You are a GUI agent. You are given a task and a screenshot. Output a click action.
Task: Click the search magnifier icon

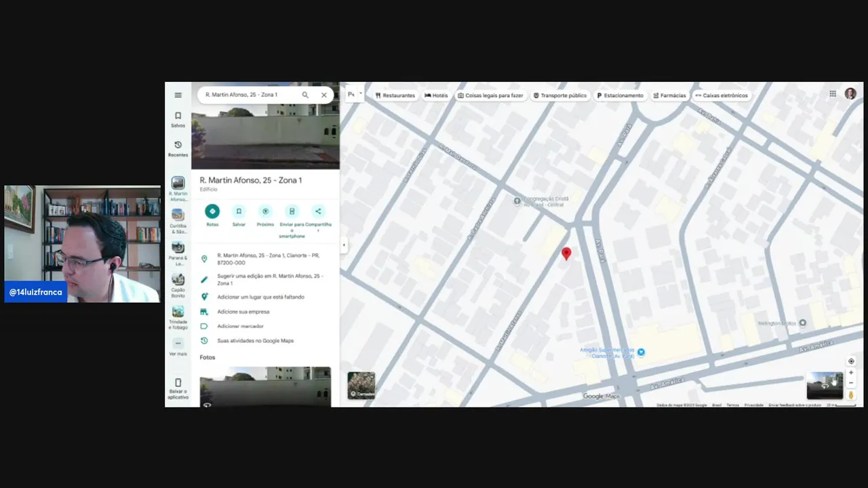tap(305, 95)
